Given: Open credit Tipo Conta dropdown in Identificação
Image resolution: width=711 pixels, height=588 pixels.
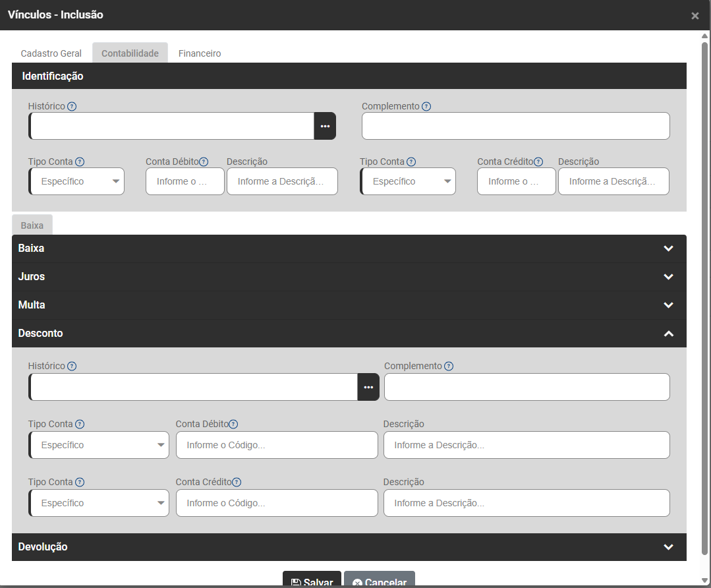Looking at the screenshot, I should point(408,181).
